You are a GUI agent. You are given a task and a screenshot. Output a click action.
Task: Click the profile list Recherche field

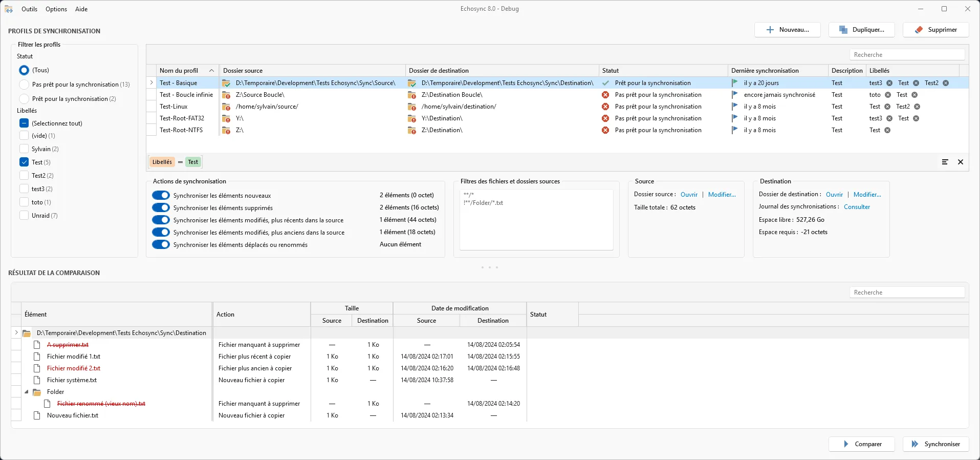coord(907,55)
